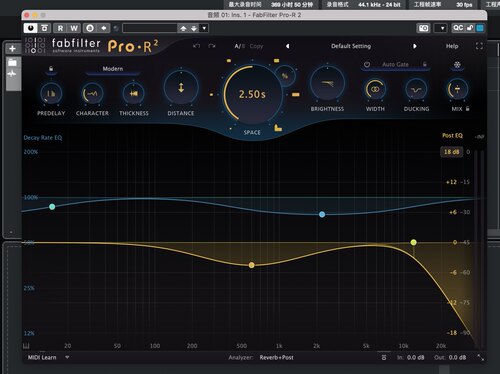The image size is (500, 374).
Task: Toggle the QC quick controls button
Action: coord(458,28)
